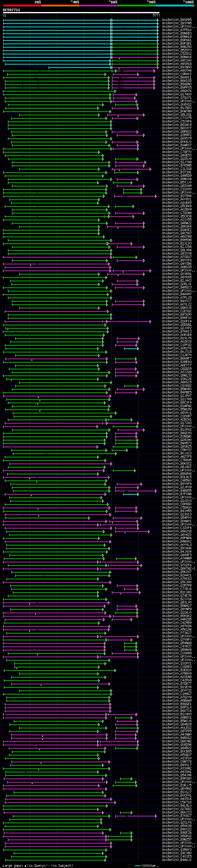Image resolution: width=197 pixels, height=868 pixels.
Task: Select UniRef100_A9UTH4 hit
Action: coord(177,71)
